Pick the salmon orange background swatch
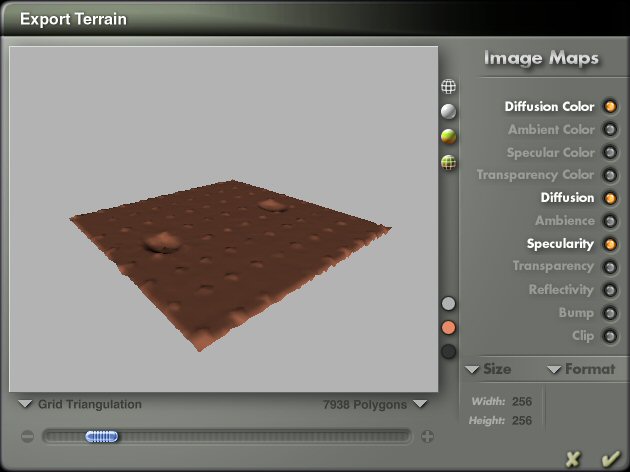The width and height of the screenshot is (630, 472). (x=448, y=327)
